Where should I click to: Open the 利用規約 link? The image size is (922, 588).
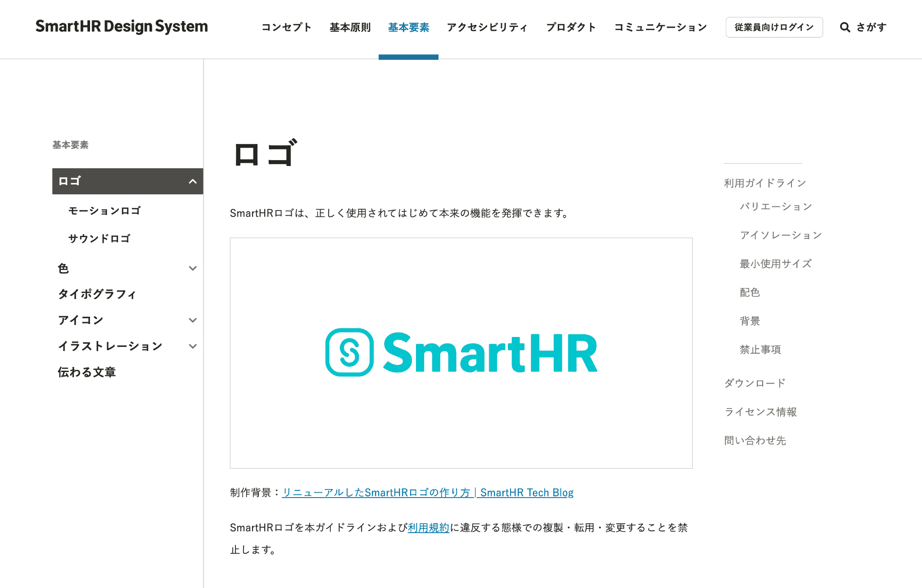click(x=428, y=528)
